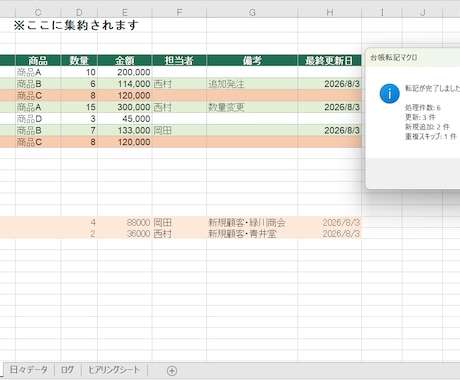Image resolution: width=460 pixels, height=380 pixels.
Task: Select column F header
Action: (179, 12)
